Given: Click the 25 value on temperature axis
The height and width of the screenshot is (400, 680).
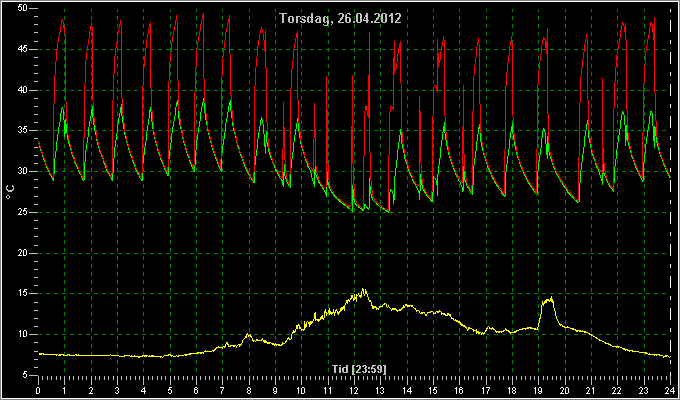Looking at the screenshot, I should (x=23, y=212).
